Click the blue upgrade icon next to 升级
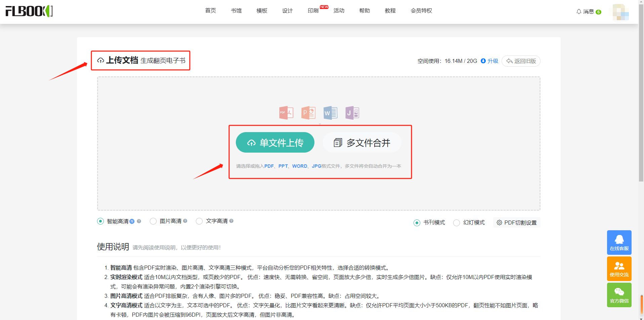 coord(483,61)
